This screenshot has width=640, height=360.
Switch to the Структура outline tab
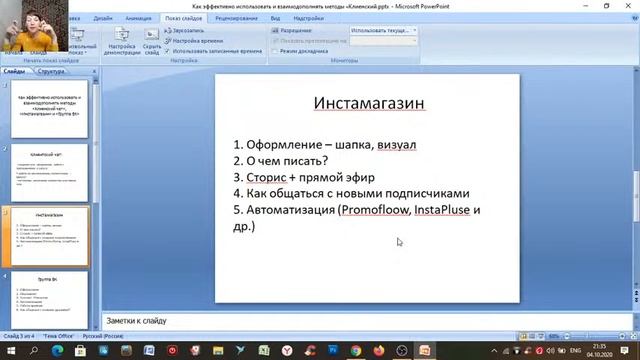[x=51, y=71]
